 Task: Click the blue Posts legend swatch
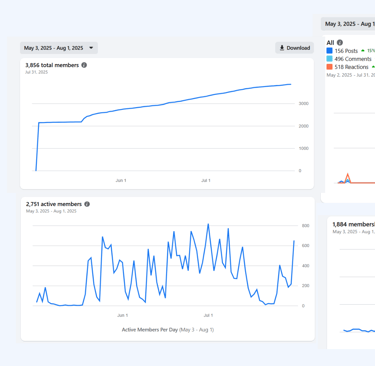coord(330,51)
